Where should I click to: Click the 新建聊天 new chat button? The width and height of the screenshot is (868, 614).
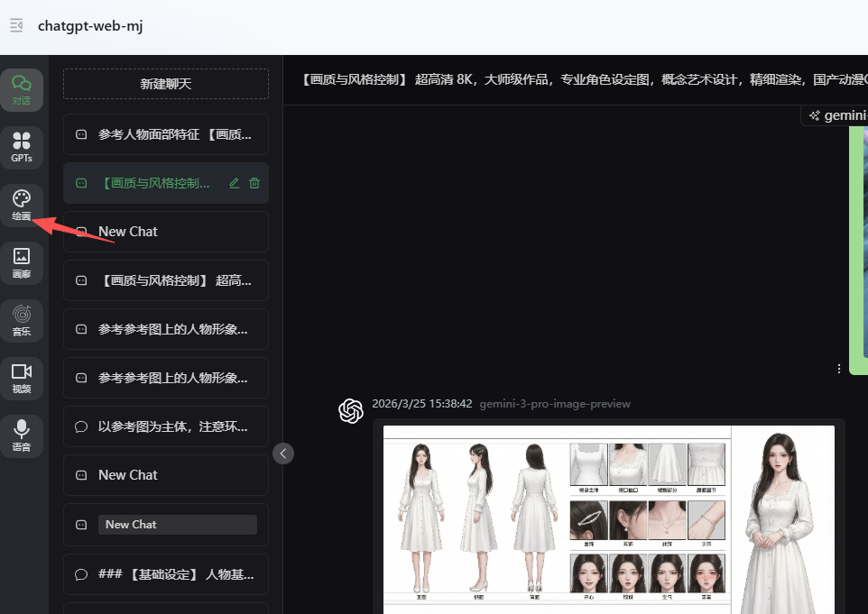(x=166, y=84)
